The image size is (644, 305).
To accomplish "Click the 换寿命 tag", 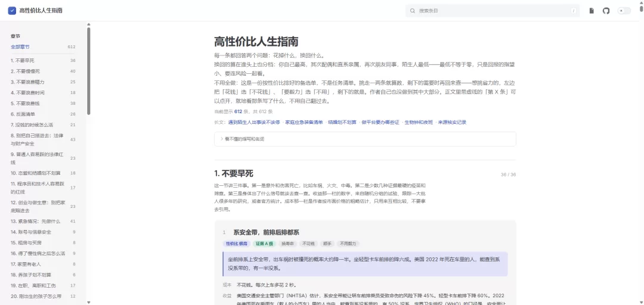I will point(287,244).
